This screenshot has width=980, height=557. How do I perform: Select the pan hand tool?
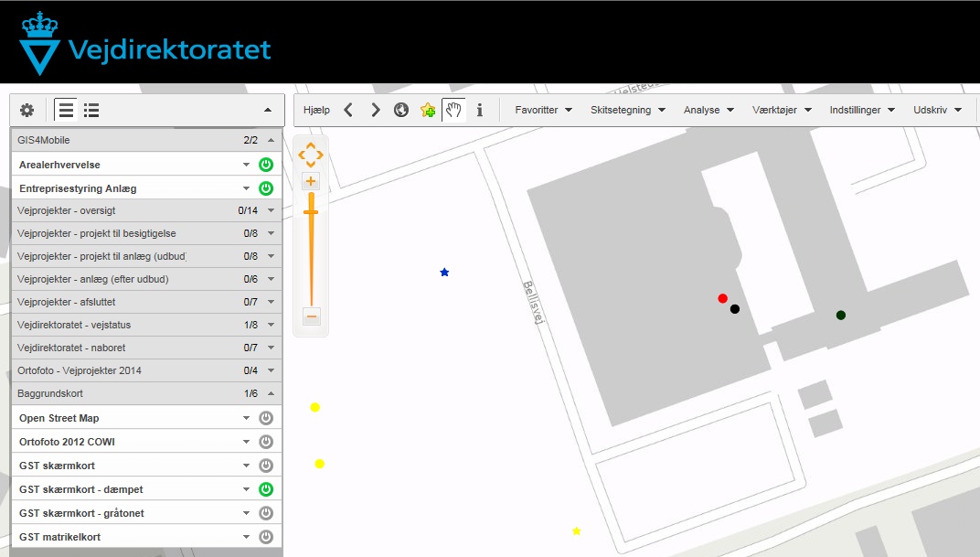pos(453,110)
